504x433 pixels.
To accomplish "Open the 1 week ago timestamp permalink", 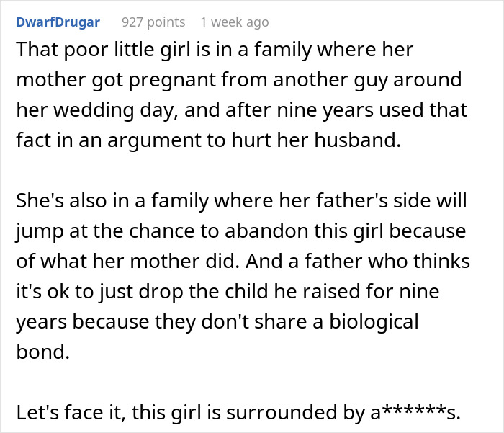I will (x=235, y=22).
